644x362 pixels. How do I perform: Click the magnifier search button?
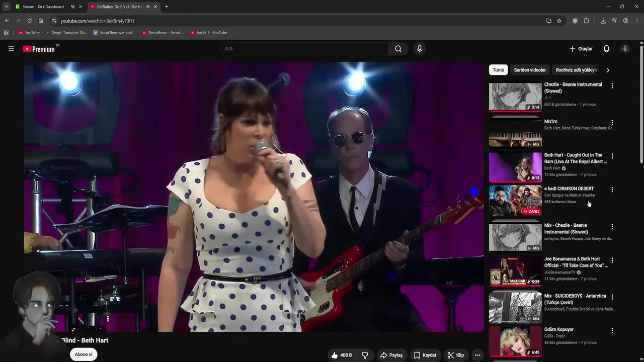coord(398,49)
